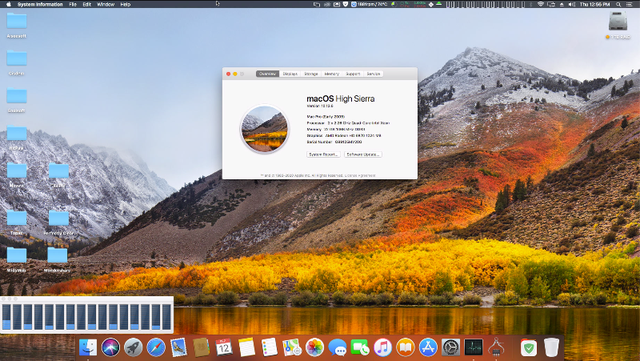
Task: Open System Preferences gear icon
Action: tap(451, 348)
